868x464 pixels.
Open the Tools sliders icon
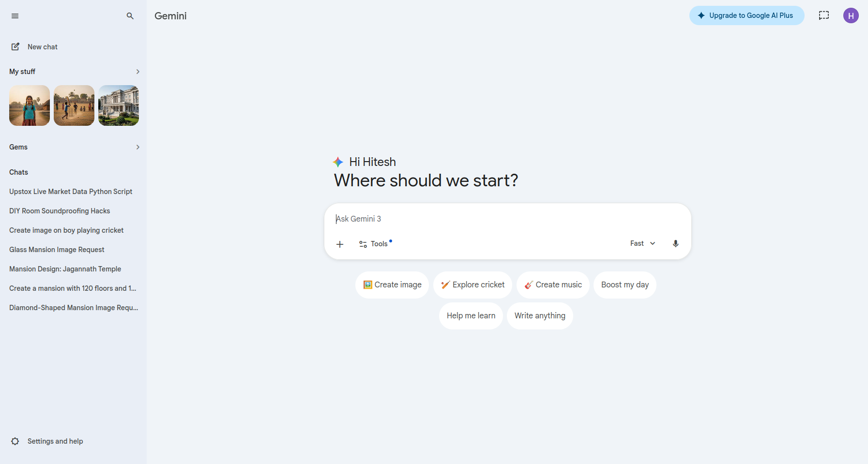pos(363,244)
